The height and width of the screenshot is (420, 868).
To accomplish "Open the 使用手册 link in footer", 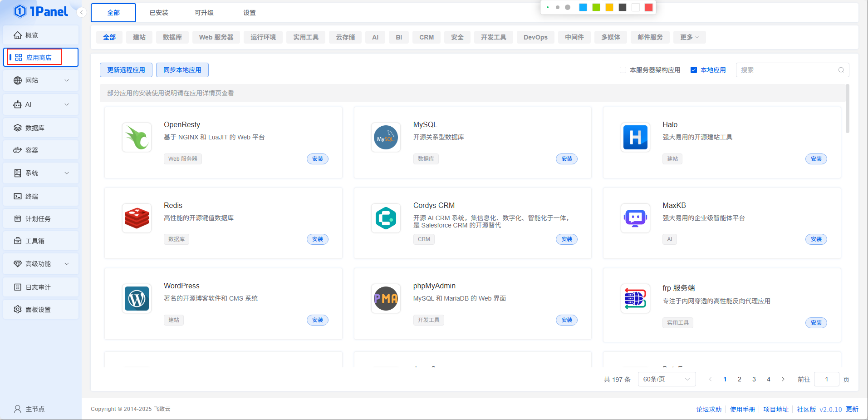I will 742,409.
